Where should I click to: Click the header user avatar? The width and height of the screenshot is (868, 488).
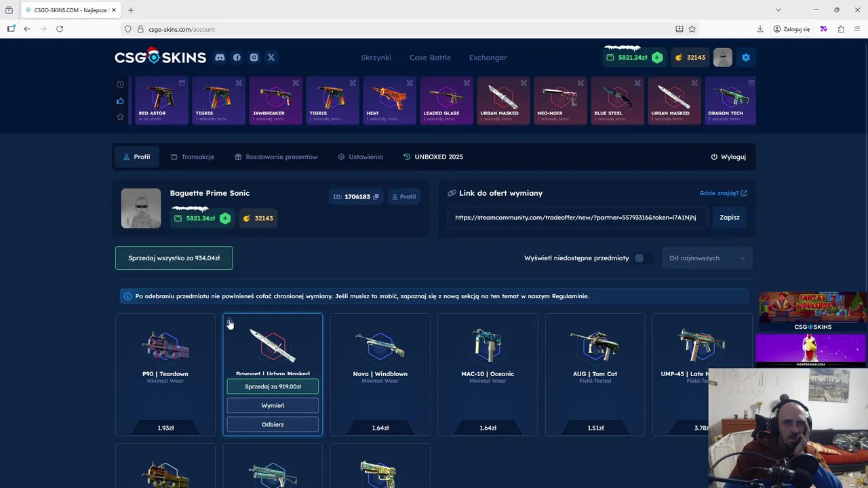723,58
